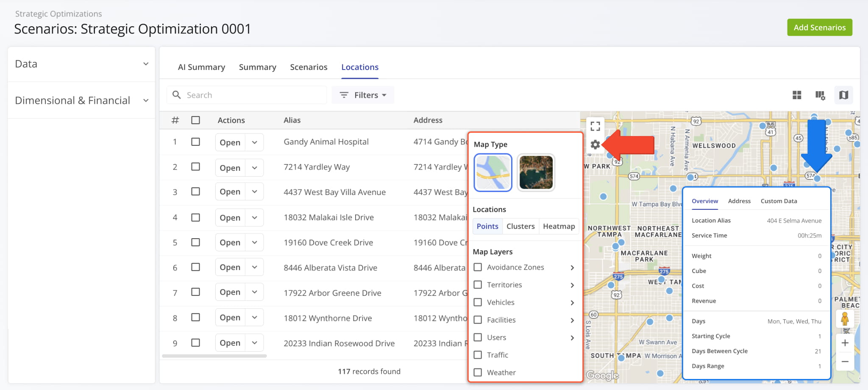
Task: Expand Facilities submenu arrow
Action: (572, 320)
